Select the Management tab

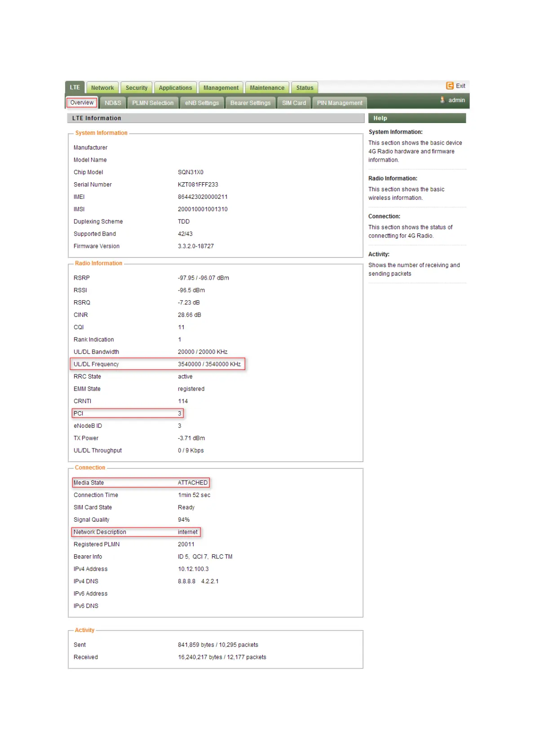221,88
